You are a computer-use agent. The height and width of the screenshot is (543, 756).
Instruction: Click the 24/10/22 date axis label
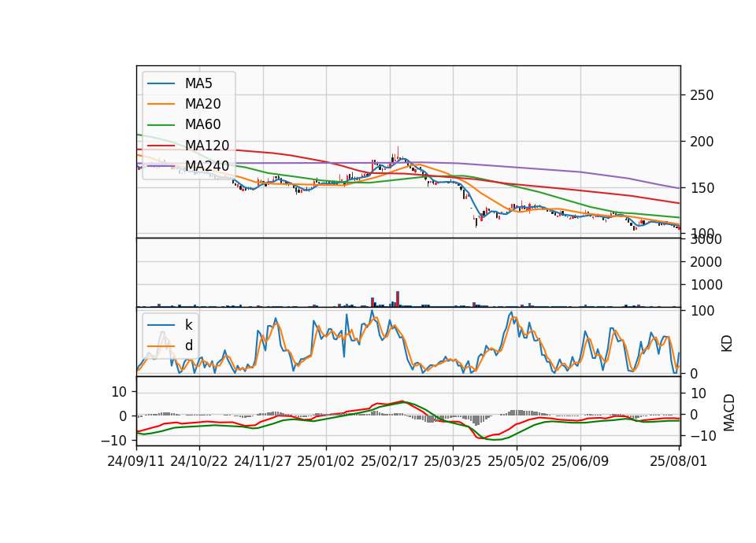[x=199, y=462]
